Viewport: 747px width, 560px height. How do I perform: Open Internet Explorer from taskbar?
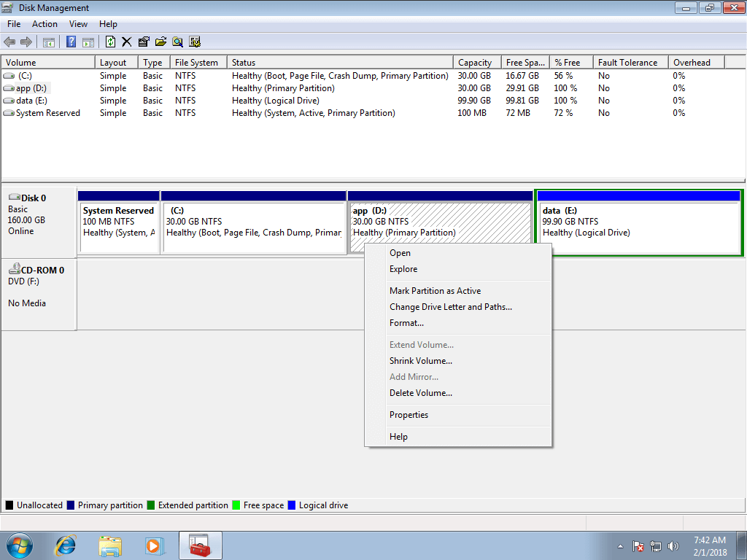[65, 545]
